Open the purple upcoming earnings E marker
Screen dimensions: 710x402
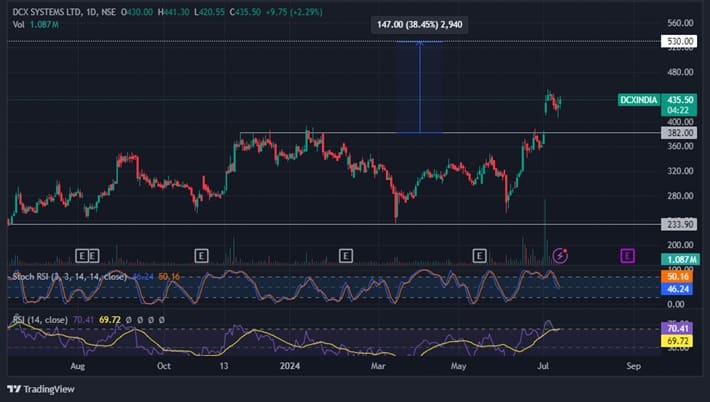[627, 256]
